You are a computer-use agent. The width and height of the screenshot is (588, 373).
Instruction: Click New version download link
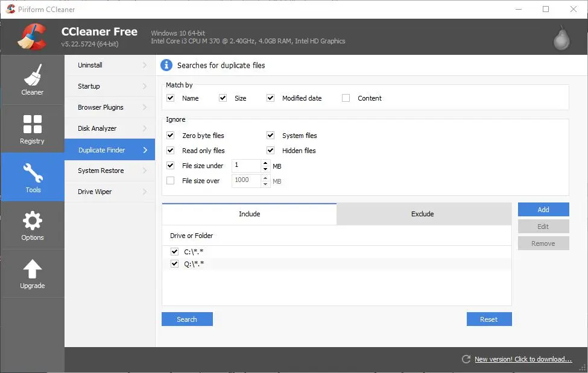point(523,359)
